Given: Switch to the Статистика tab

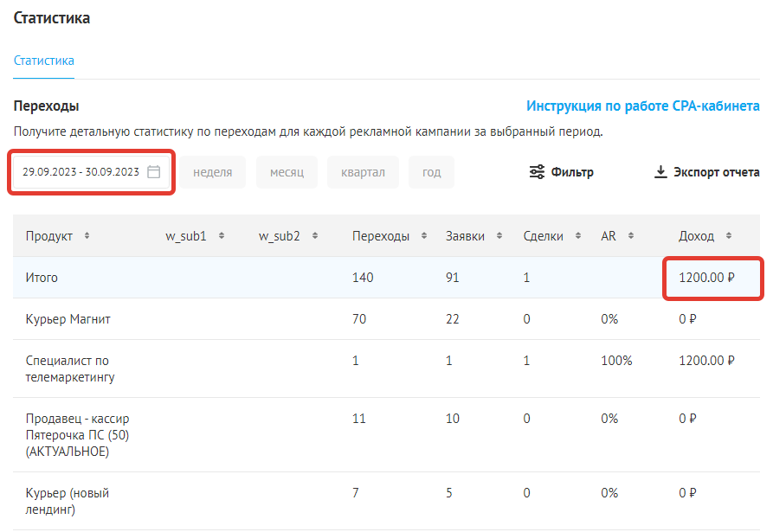Looking at the screenshot, I should 44,61.
